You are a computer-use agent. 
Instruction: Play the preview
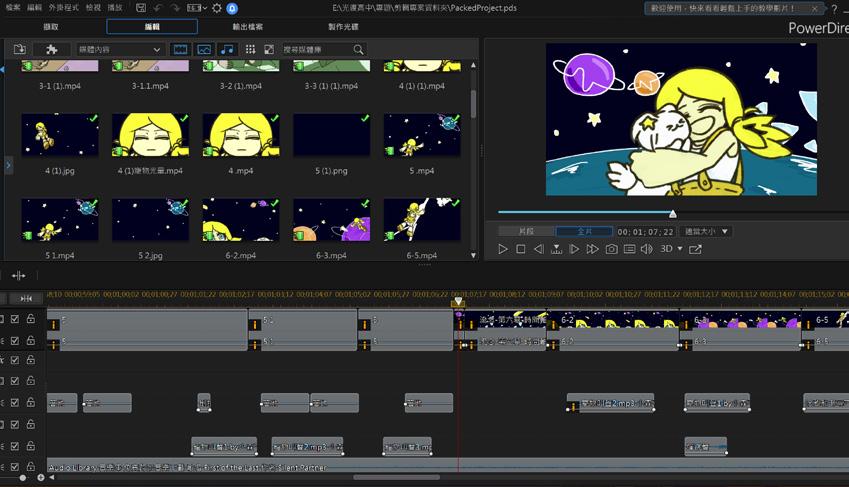coord(502,249)
